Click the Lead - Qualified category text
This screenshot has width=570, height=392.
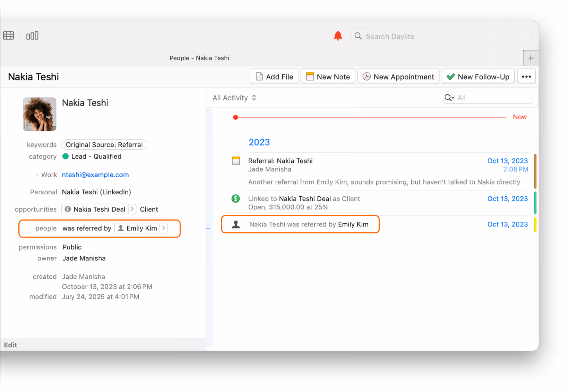(96, 157)
